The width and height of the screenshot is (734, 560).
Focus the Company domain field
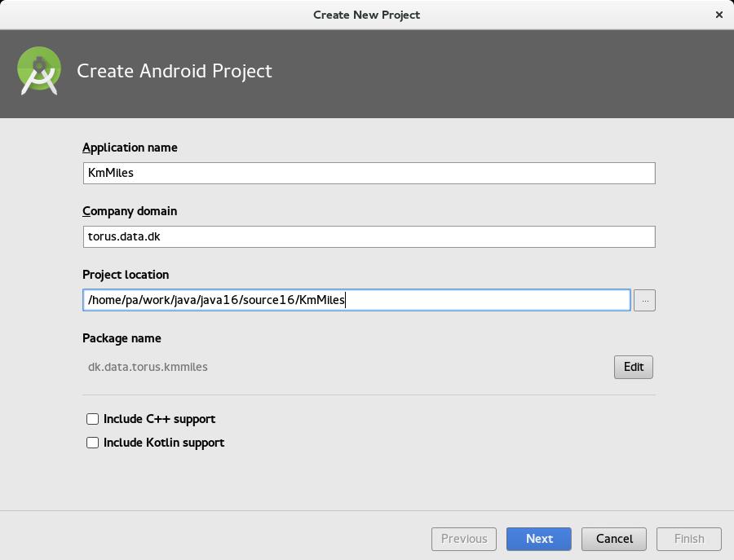coord(369,236)
